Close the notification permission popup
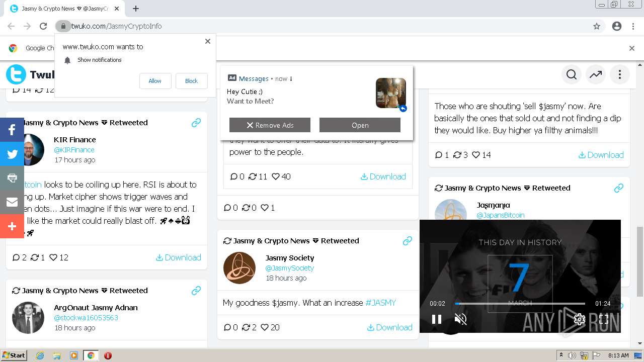 (208, 41)
